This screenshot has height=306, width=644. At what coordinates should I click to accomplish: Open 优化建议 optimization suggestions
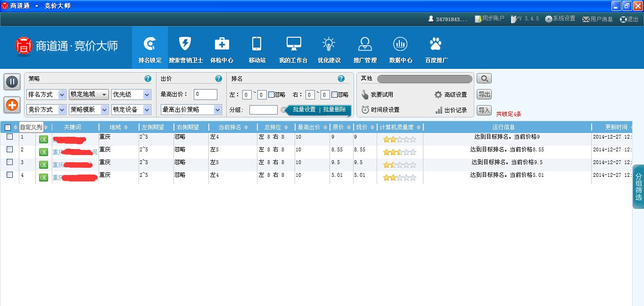329,49
